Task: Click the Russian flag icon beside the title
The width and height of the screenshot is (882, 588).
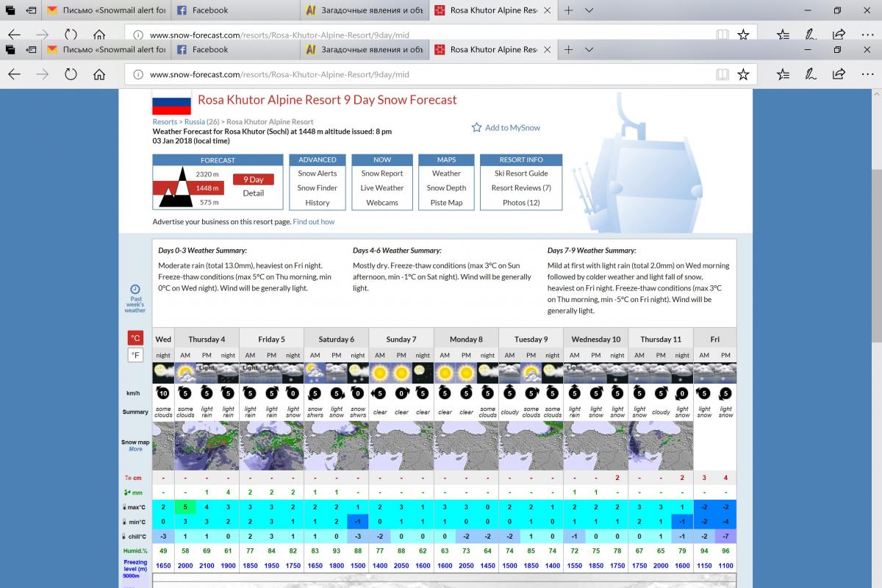Action: pyautogui.click(x=171, y=102)
